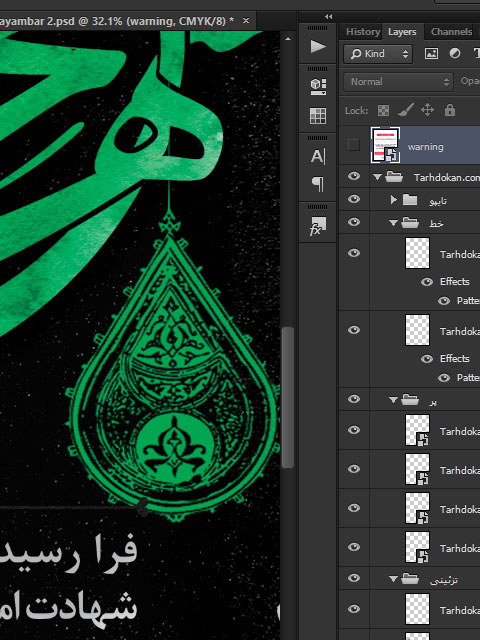Select Tarhdokan layer thumbnail under تزئینی
Image resolution: width=480 pixels, height=640 pixels.
tap(417, 609)
